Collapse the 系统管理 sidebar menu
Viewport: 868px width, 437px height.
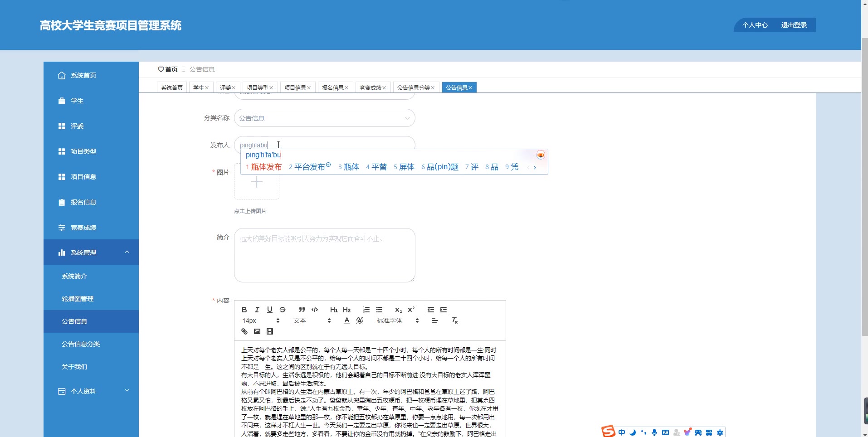(x=91, y=252)
